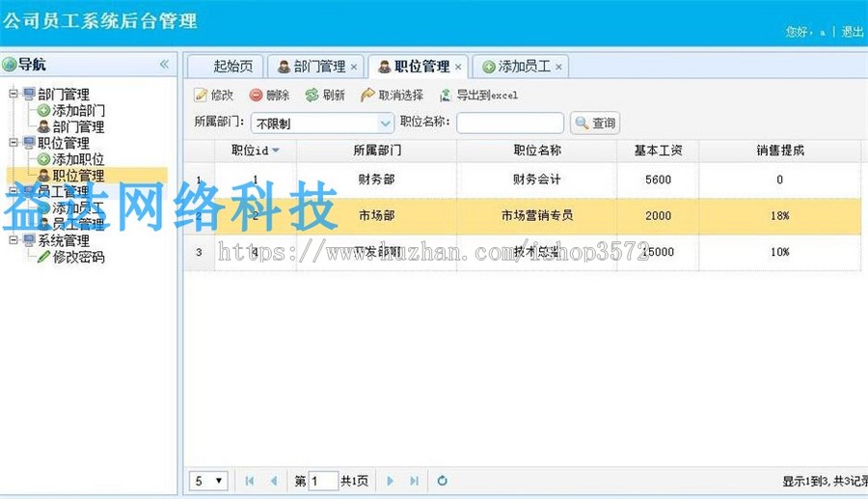The height and width of the screenshot is (499, 868).
Task: Select the 18% commission cell
Action: pyautogui.click(x=780, y=215)
